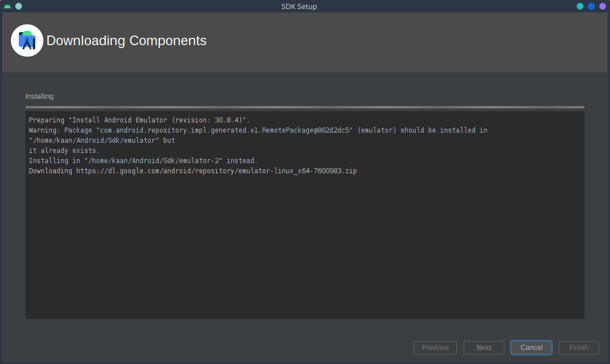The image size is (610, 364).
Task: Close the SDK Setup window
Action: pos(603,6)
